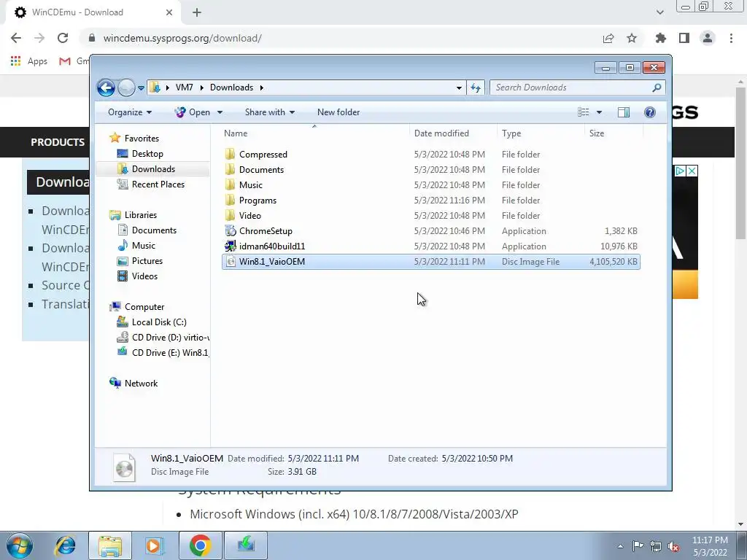This screenshot has height=560, width=747.
Task: Click Open in Explorer toolbar
Action: [x=193, y=112]
